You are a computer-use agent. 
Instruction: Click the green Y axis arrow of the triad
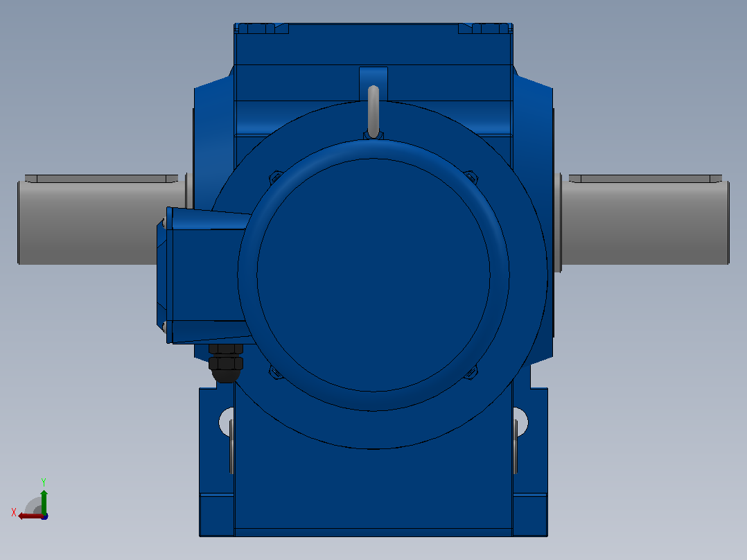coord(44,501)
